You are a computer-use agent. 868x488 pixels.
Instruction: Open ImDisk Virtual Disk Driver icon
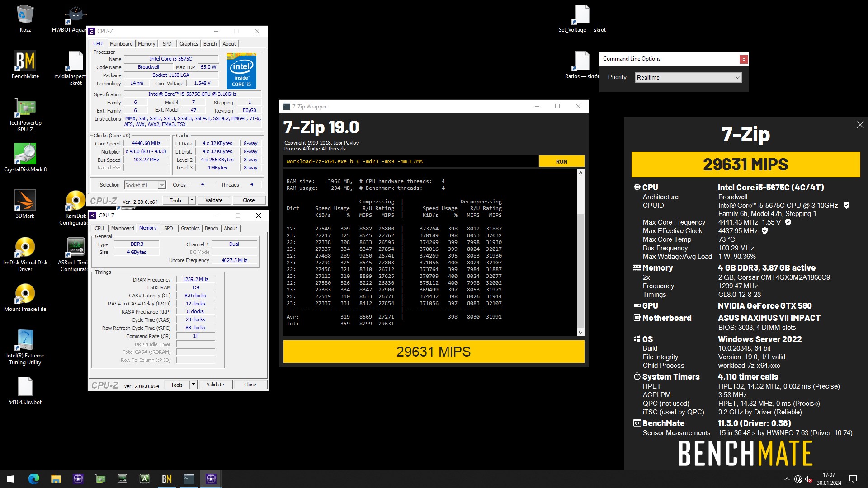pos(25,254)
